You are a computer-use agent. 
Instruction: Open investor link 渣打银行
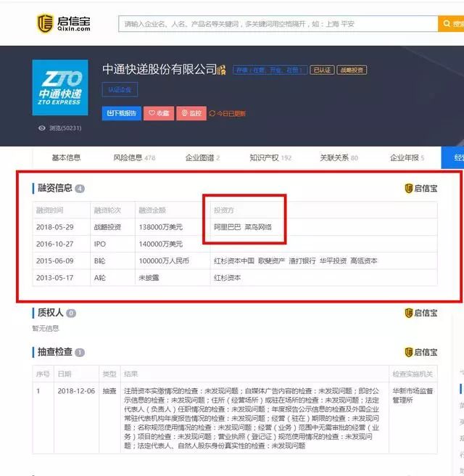point(302,260)
